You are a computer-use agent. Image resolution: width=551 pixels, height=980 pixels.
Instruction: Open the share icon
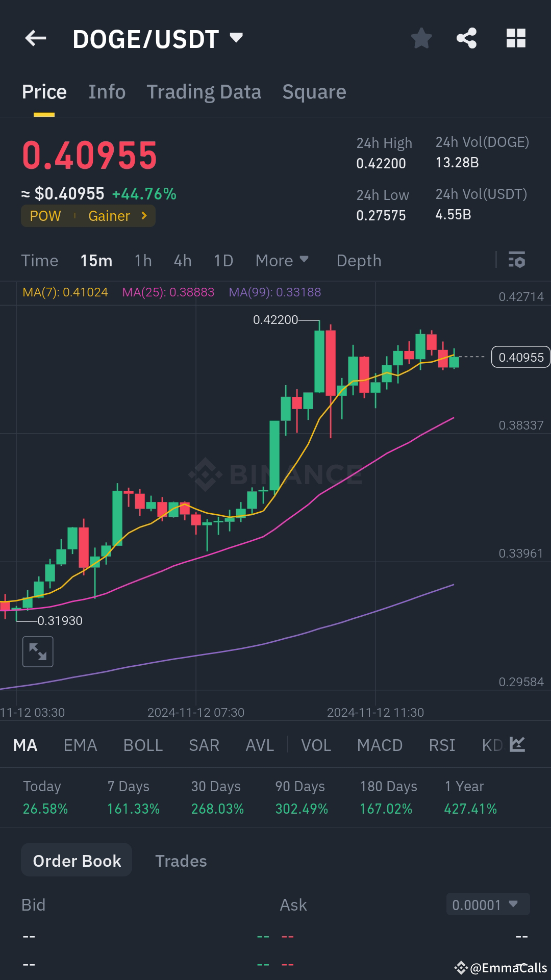[x=466, y=38]
